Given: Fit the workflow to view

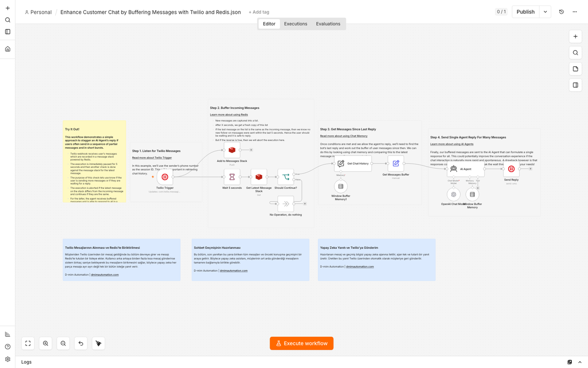Looking at the screenshot, I should (x=28, y=343).
